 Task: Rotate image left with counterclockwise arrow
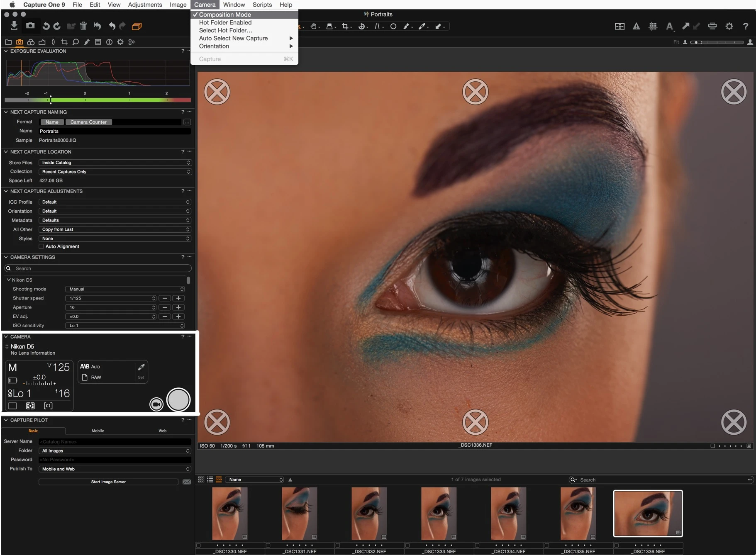[x=46, y=26]
